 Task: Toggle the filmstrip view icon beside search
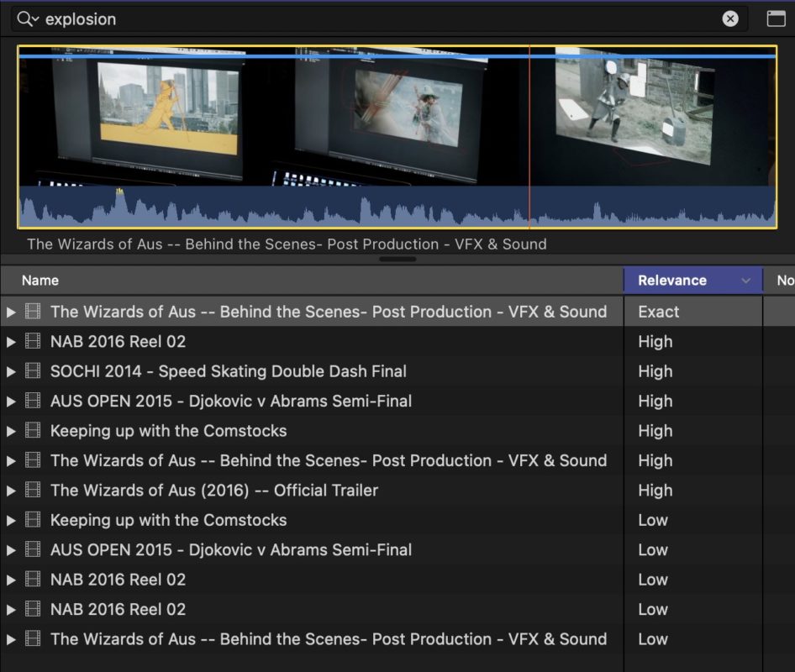[x=776, y=18]
